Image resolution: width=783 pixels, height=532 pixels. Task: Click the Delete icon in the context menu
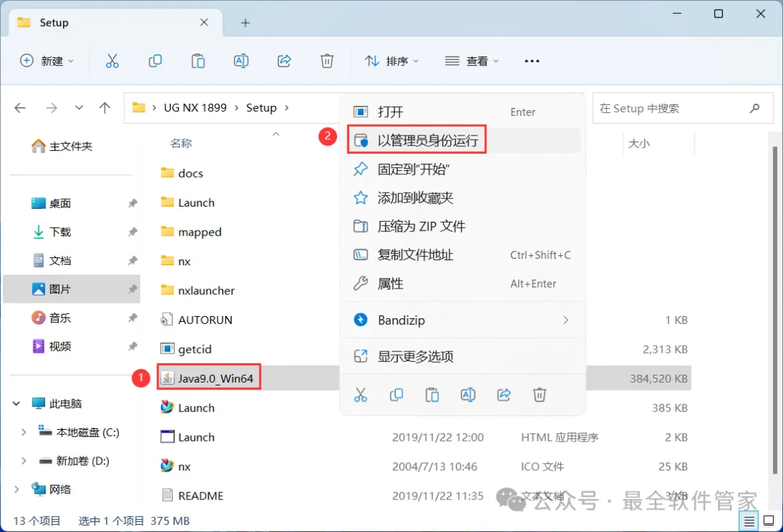point(539,395)
